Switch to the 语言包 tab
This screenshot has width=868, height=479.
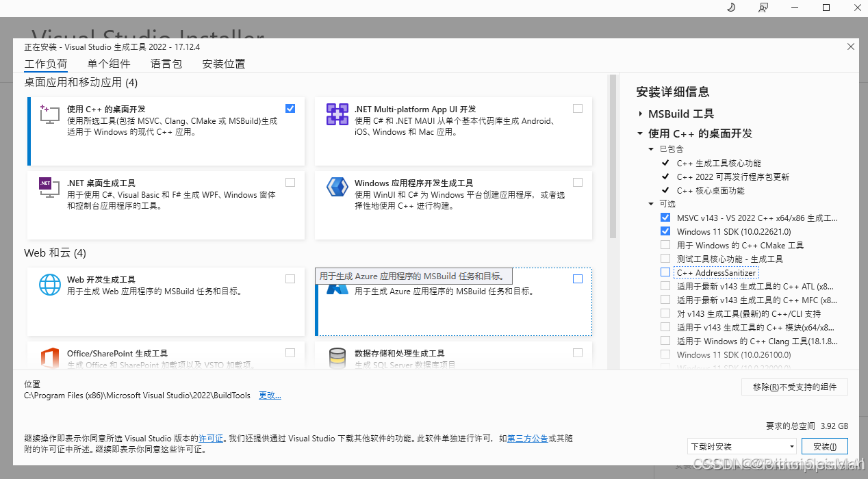coord(166,64)
